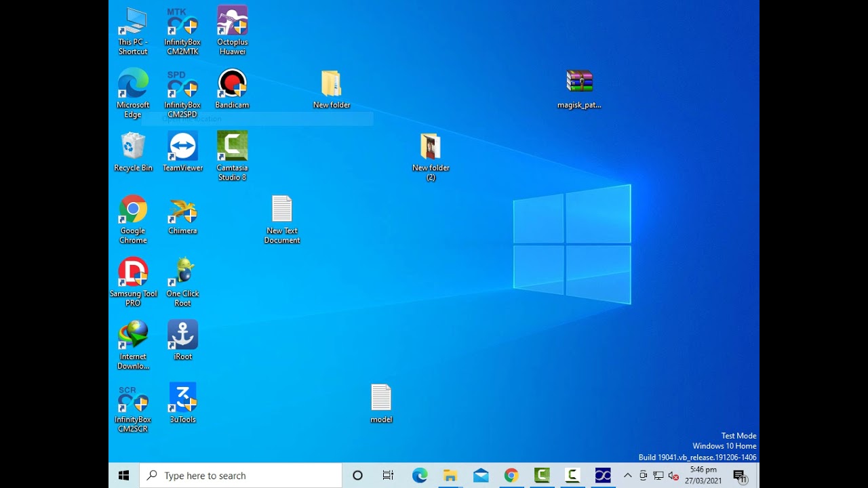
Task: Select New folder (2) icon
Action: (431, 157)
